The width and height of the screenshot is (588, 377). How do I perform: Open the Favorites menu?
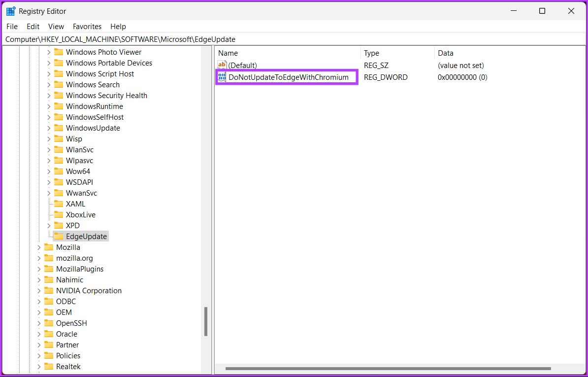point(87,27)
